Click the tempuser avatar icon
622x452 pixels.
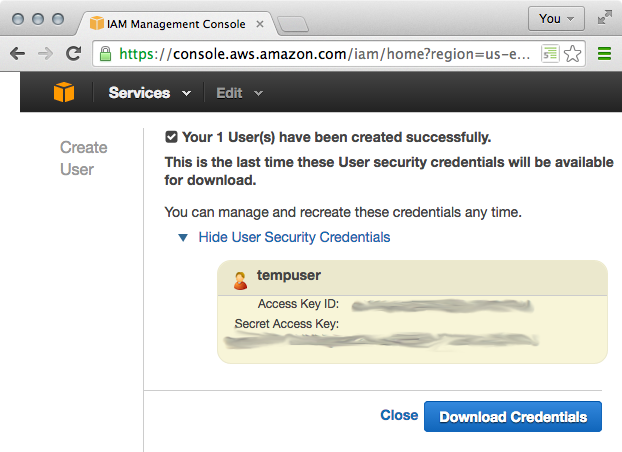coord(240,281)
